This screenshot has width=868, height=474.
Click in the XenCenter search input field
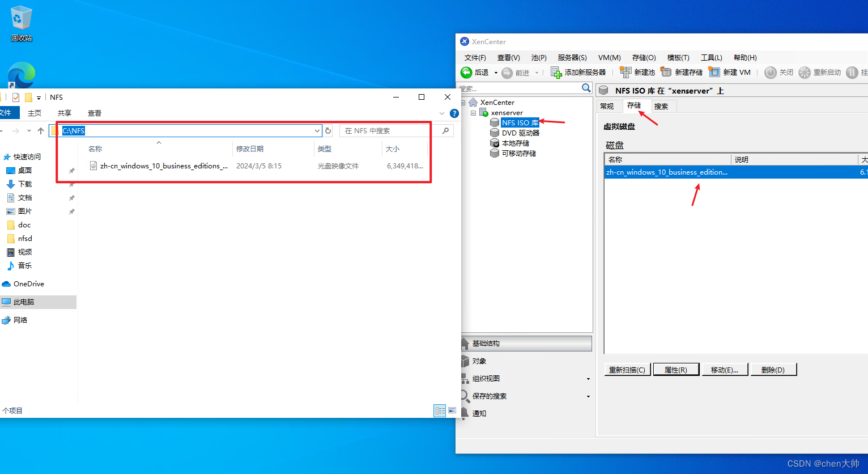coord(520,88)
